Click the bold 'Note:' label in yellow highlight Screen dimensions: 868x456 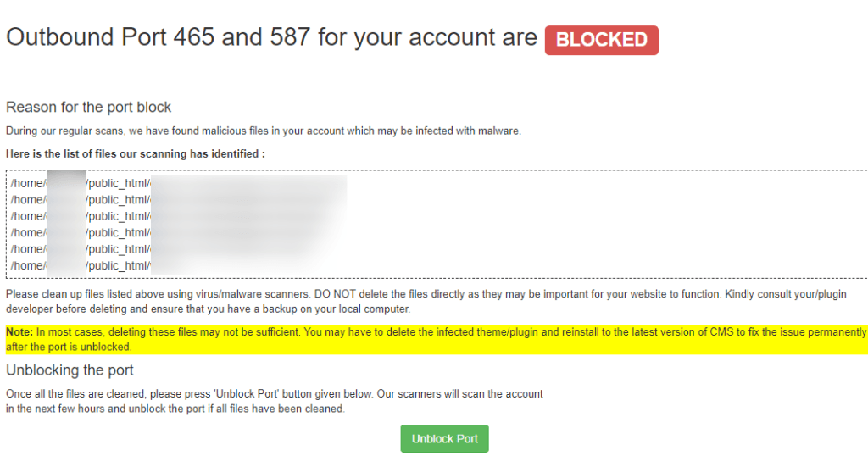tap(19, 332)
